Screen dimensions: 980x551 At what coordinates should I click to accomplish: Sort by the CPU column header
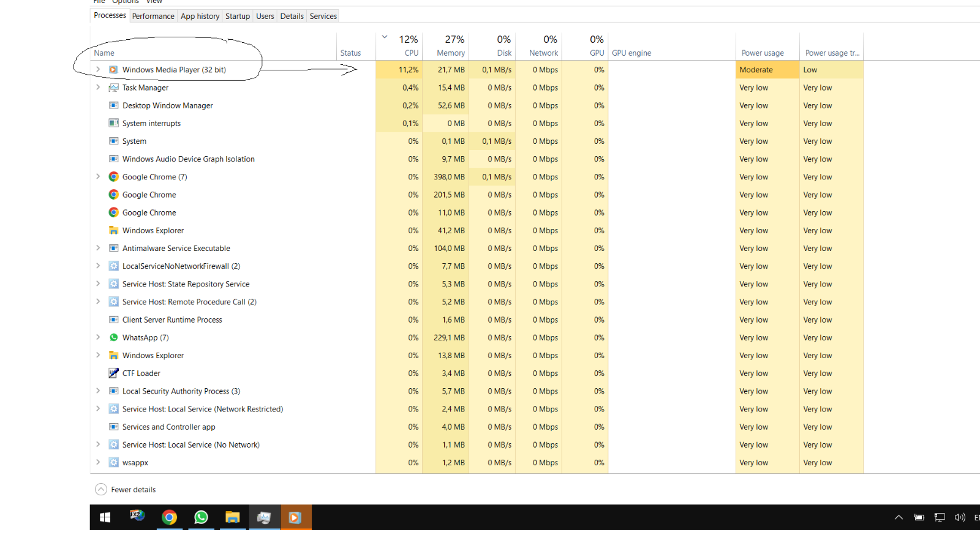click(x=399, y=47)
